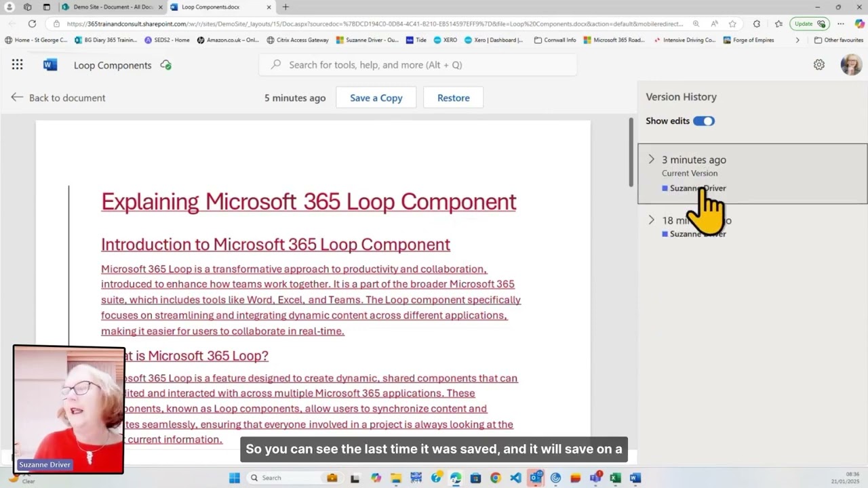Click the read aloud icon in address bar
This screenshot has height=488, width=868.
click(714, 24)
